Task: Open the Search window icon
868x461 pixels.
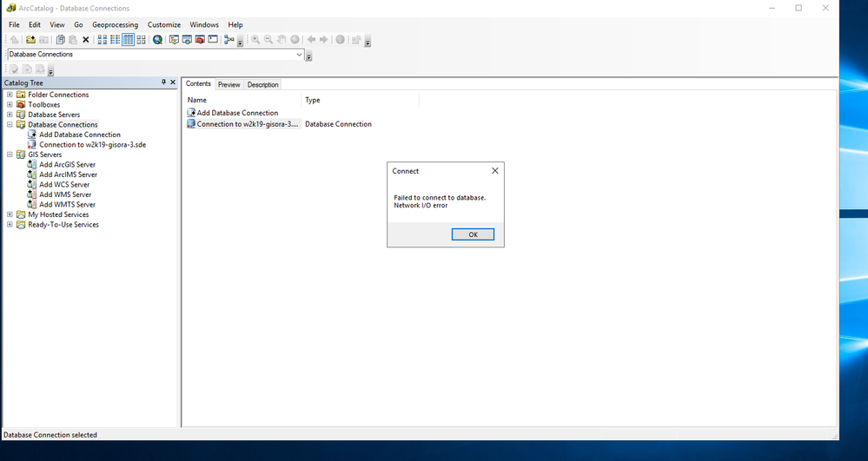Action: pos(158,39)
